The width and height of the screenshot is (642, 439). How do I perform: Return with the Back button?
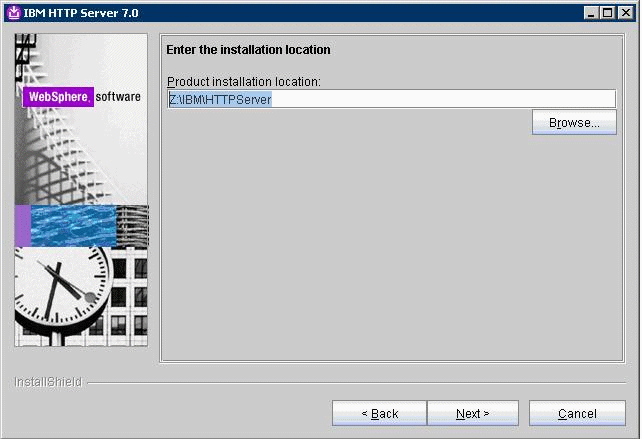point(380,413)
